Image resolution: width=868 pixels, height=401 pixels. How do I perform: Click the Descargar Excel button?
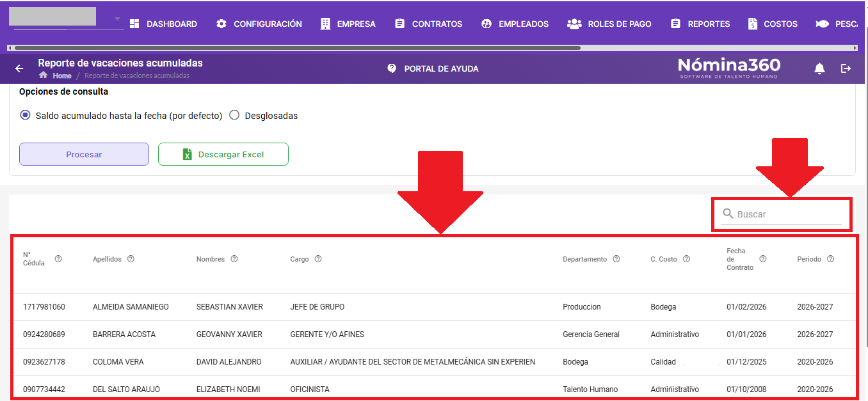pyautogui.click(x=223, y=154)
